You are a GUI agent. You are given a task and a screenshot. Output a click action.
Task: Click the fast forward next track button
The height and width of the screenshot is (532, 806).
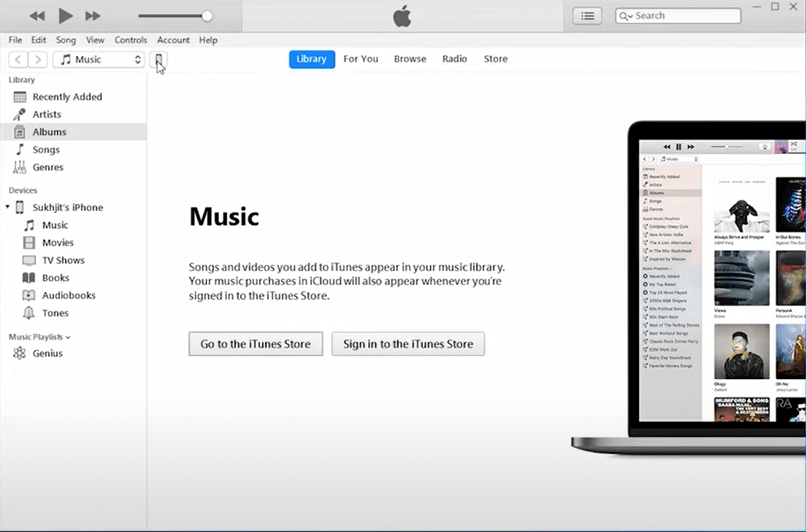[93, 16]
